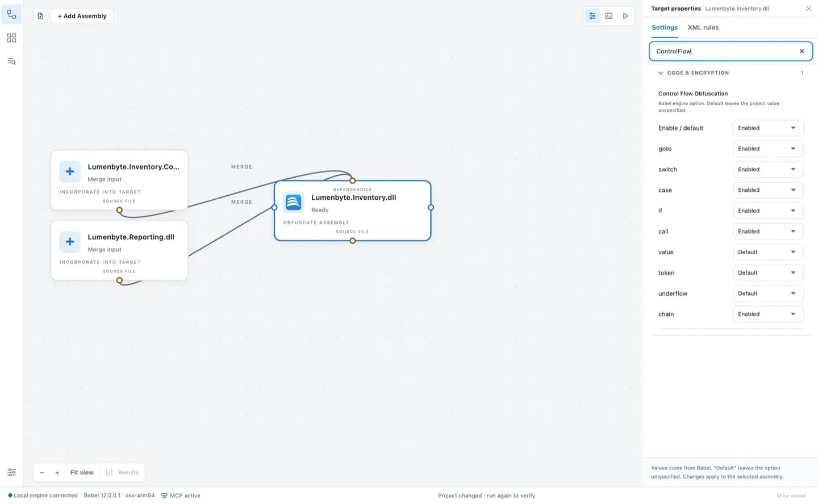This screenshot has width=818, height=504.
Task: Click the new project file icon
Action: coord(40,16)
